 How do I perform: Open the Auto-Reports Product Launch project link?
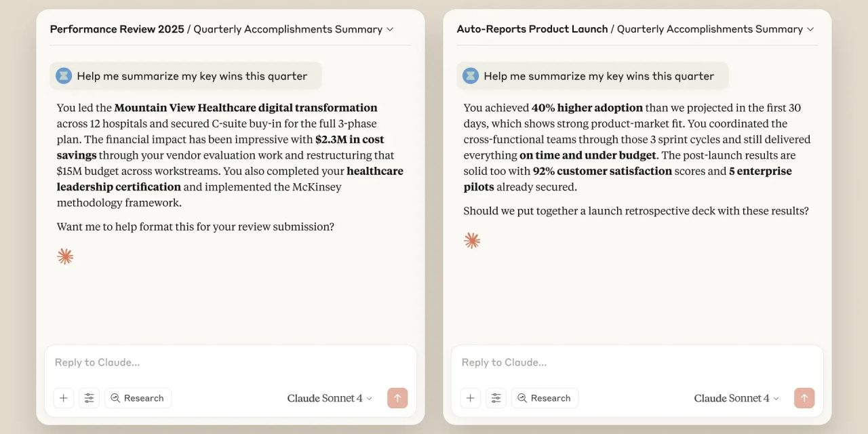pos(532,29)
